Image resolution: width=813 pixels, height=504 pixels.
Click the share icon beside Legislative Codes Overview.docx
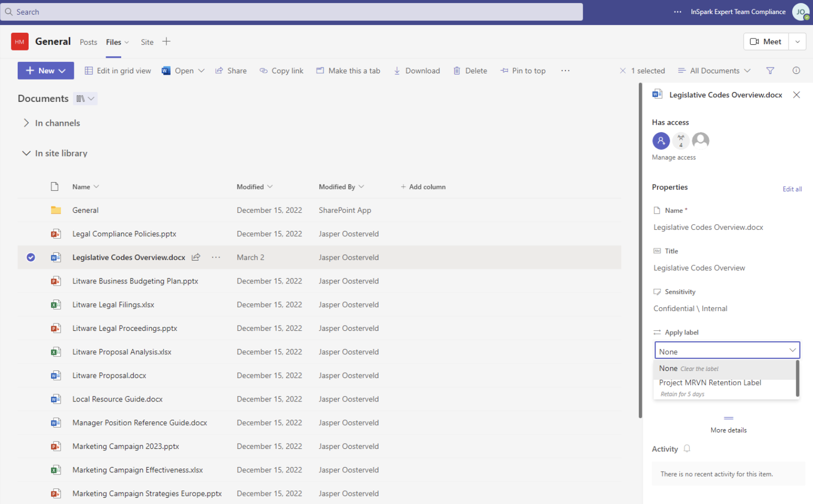pyautogui.click(x=196, y=257)
